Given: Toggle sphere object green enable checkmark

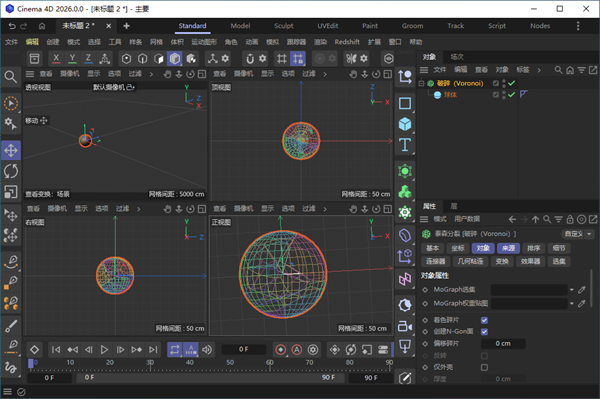Looking at the screenshot, I should 512,94.
